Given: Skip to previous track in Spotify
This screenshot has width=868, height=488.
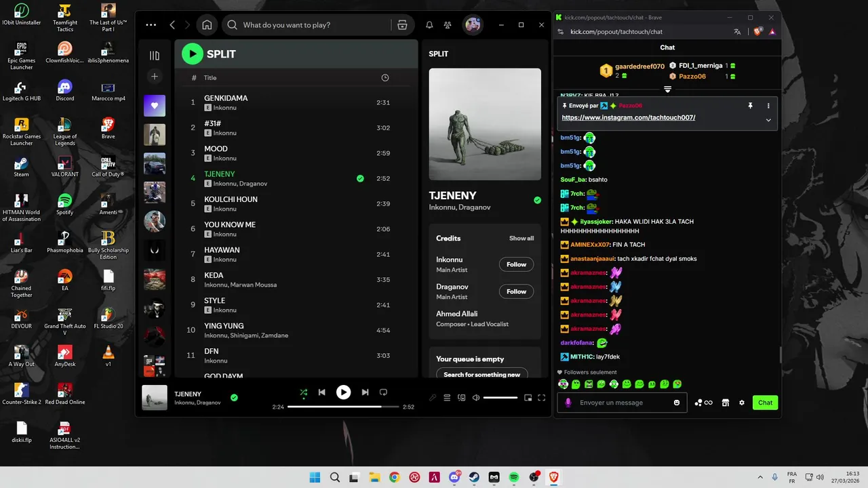Looking at the screenshot, I should point(322,392).
